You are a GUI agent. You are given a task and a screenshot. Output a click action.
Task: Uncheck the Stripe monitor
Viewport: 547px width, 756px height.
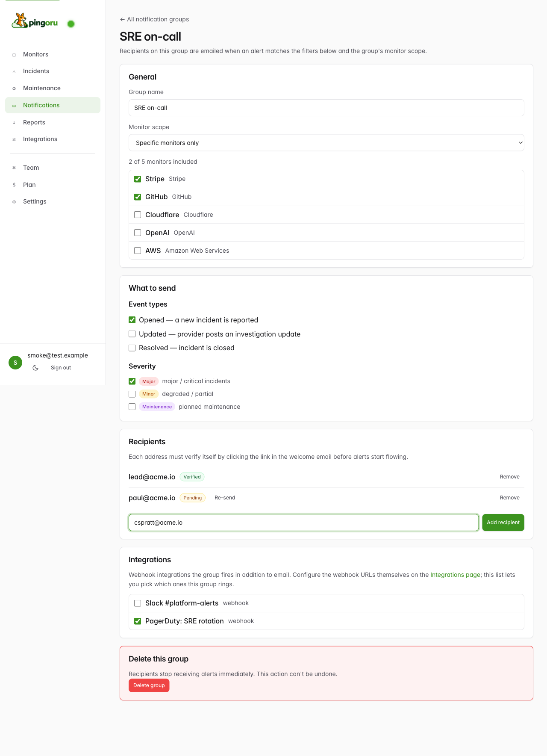138,179
